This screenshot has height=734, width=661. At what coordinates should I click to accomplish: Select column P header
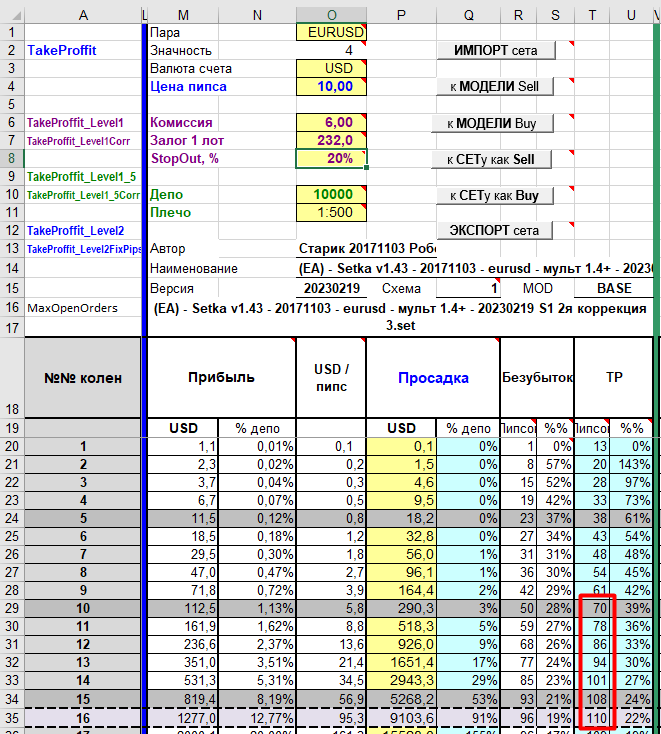point(401,15)
